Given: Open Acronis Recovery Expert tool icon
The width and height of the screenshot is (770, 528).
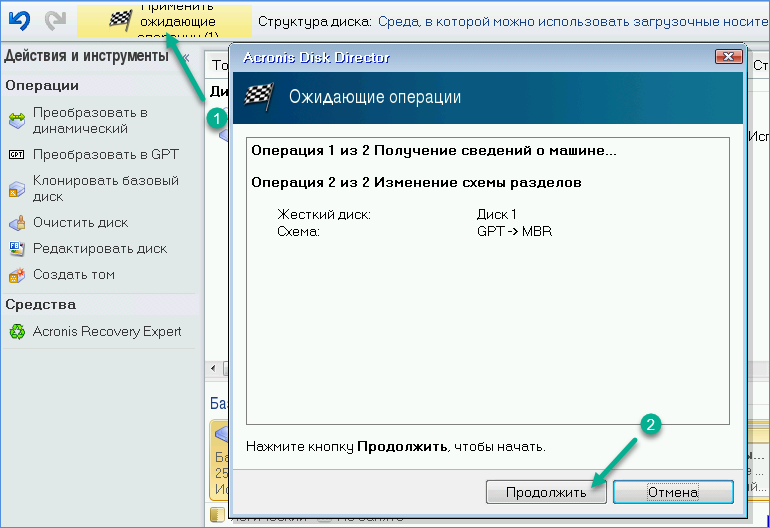Looking at the screenshot, I should pyautogui.click(x=16, y=332).
